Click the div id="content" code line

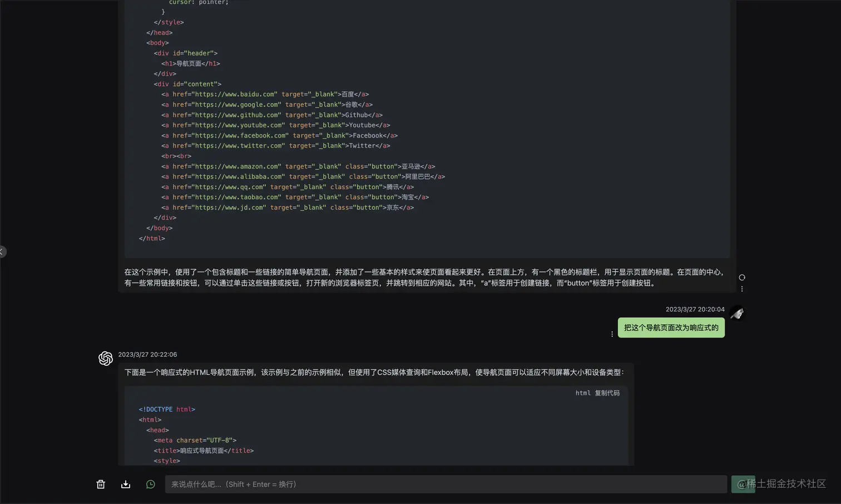pyautogui.click(x=187, y=84)
